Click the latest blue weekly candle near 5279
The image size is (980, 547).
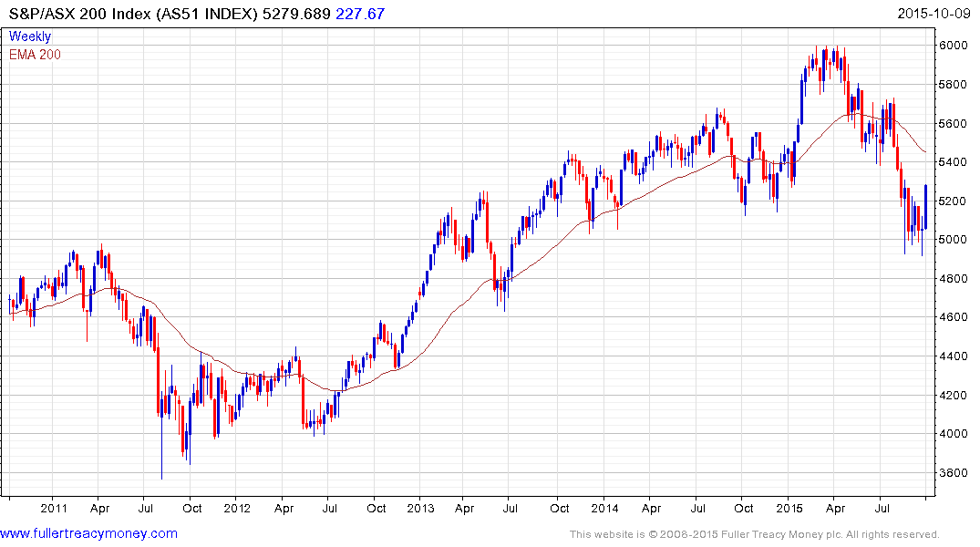[925, 207]
